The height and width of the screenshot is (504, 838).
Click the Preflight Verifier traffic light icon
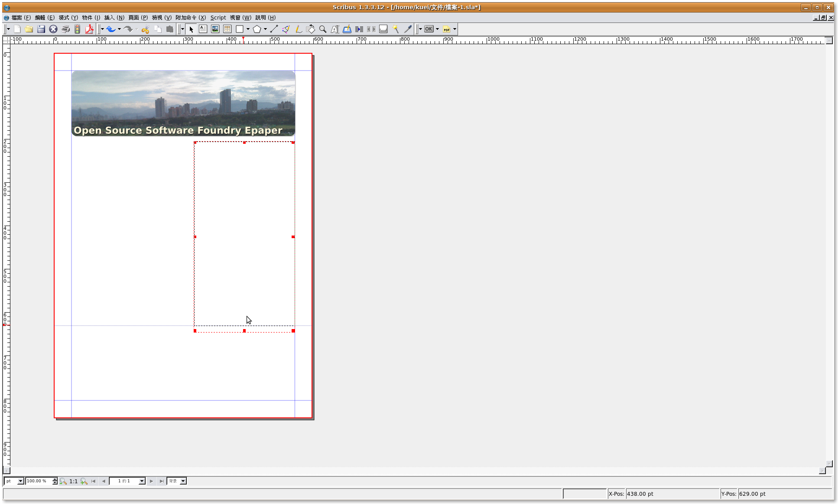77,29
